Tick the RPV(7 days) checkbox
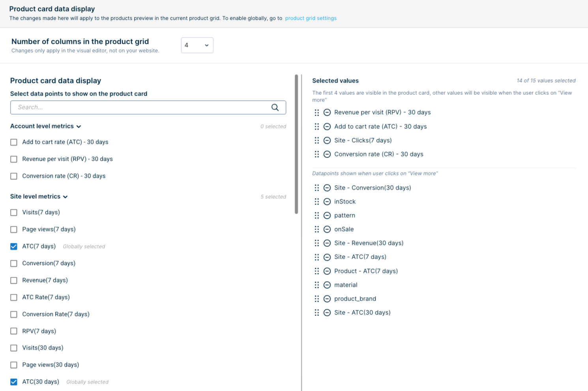The image size is (588, 391). pos(14,331)
